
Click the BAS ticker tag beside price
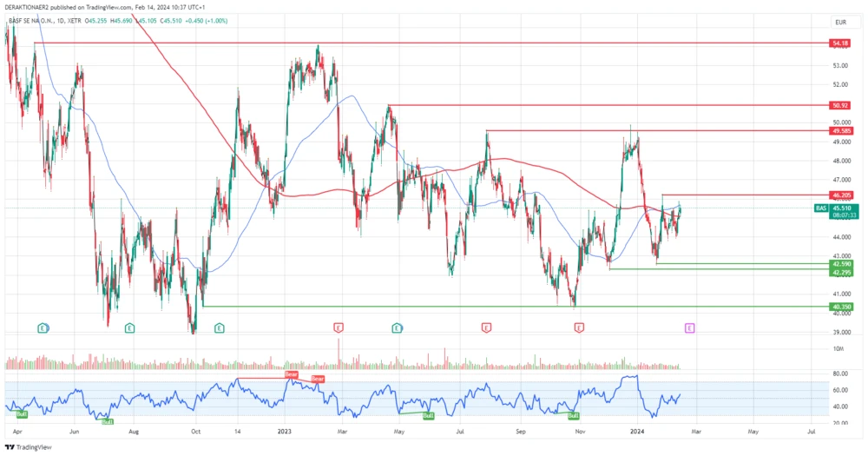tap(821, 208)
